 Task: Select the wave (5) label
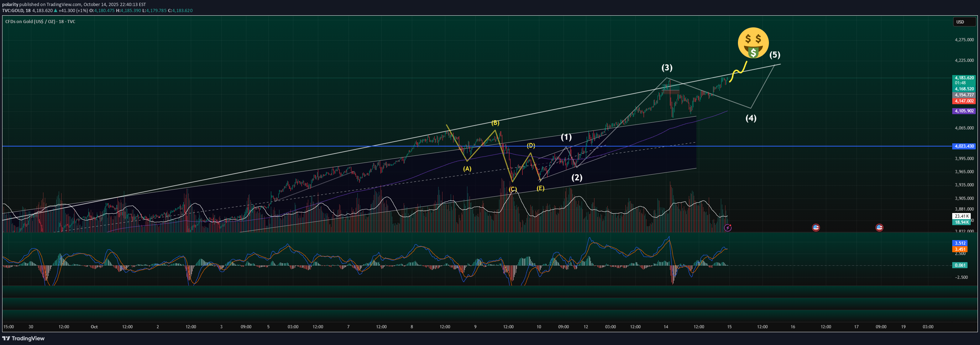775,55
